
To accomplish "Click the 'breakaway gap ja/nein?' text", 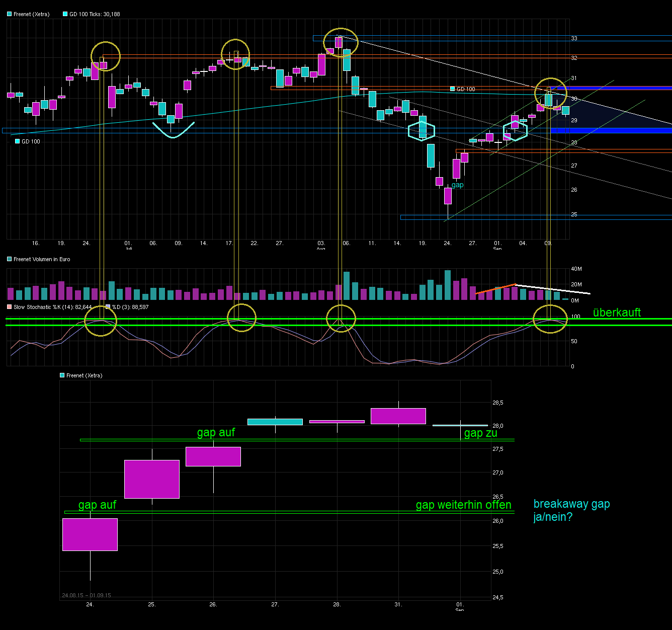I will click(571, 510).
